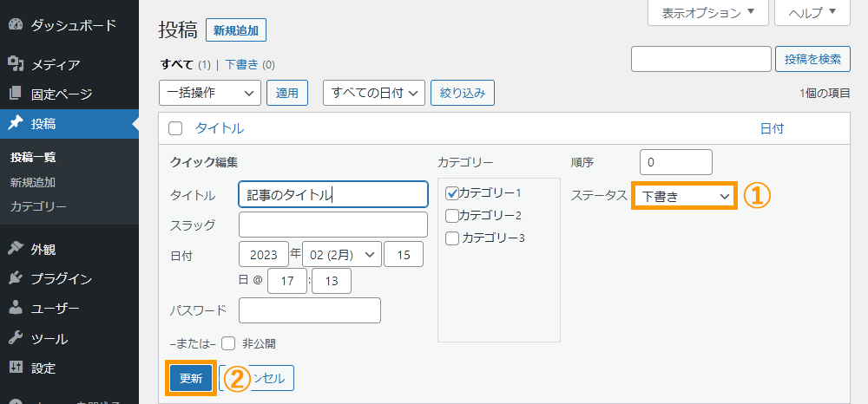Enable the 非公開 private checkbox
This screenshot has width=868, height=404.
[x=228, y=344]
